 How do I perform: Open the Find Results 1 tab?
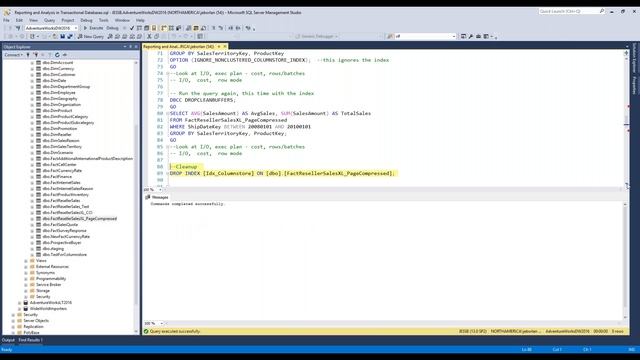click(x=30, y=340)
